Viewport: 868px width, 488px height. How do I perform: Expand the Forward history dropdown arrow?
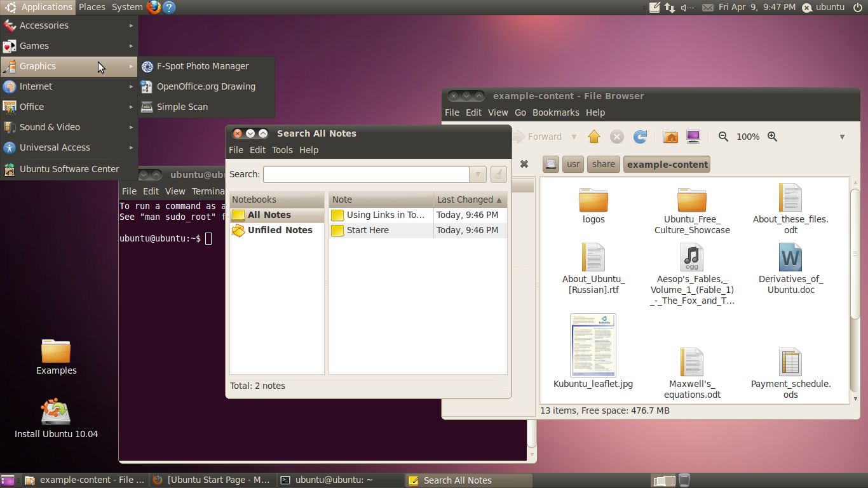(574, 137)
